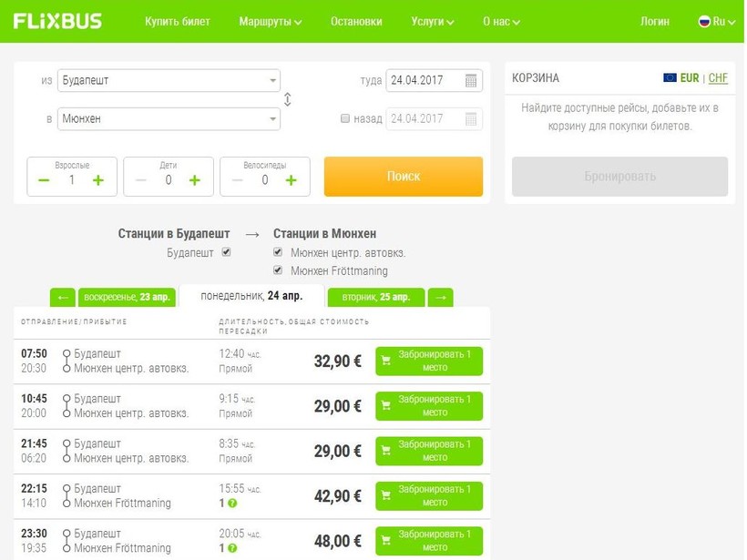Uncheck Будапешт station checkbox
Image resolution: width=747 pixels, height=560 pixels.
point(226,252)
